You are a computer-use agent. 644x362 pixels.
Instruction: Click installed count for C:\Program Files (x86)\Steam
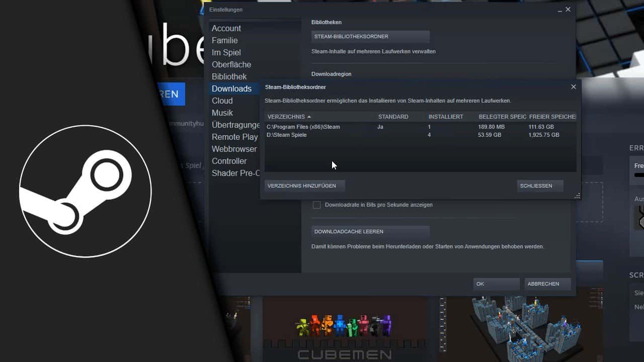[429, 127]
